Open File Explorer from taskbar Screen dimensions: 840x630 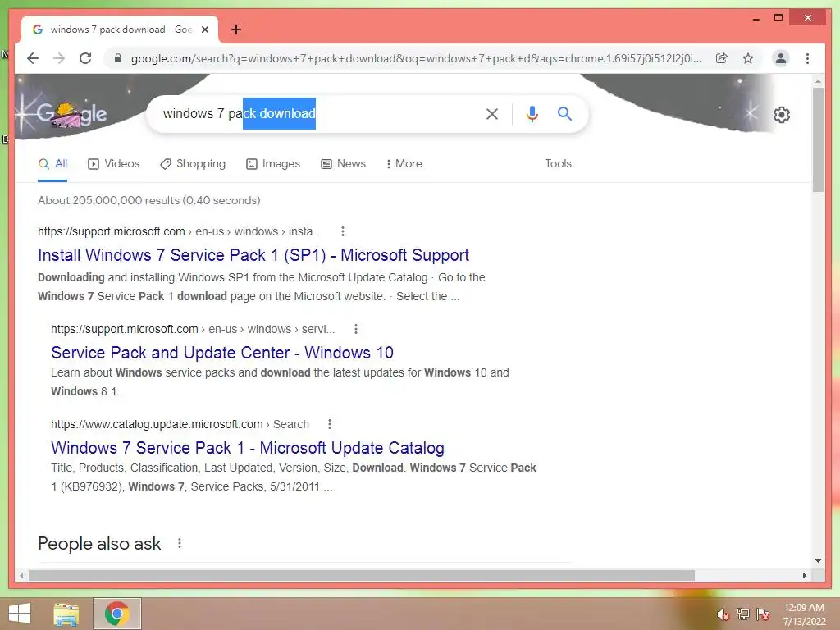66,614
